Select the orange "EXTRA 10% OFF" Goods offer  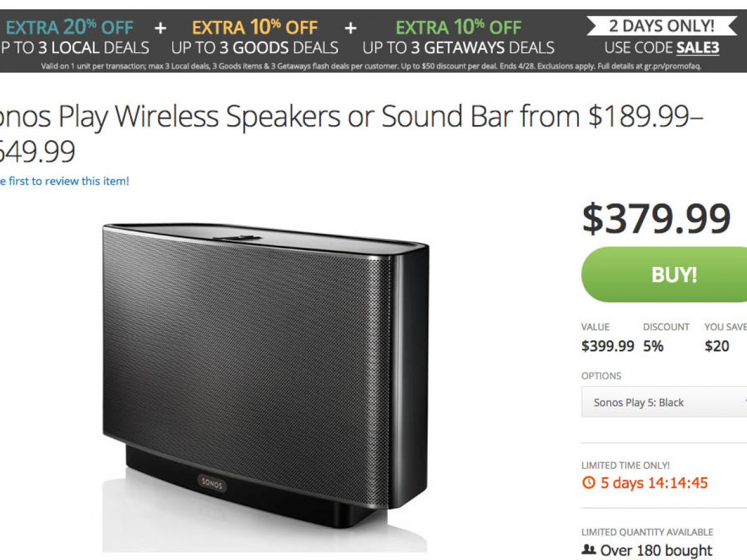255,28
